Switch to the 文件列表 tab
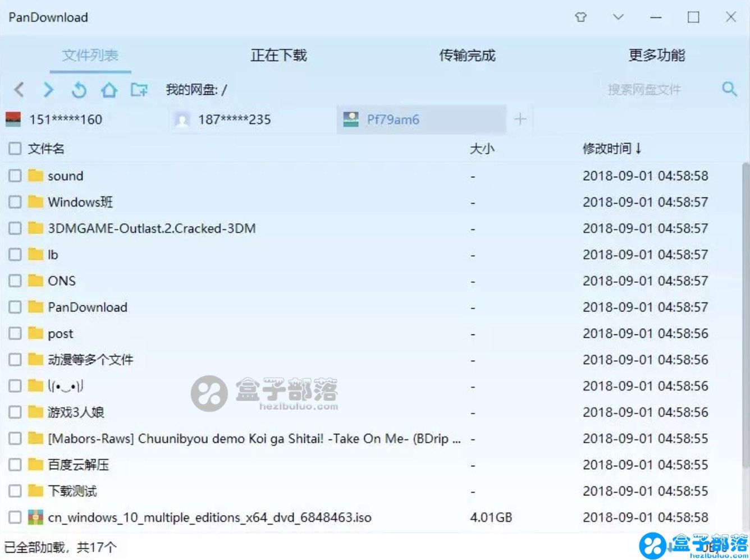Image resolution: width=750 pixels, height=560 pixels. 90,55
